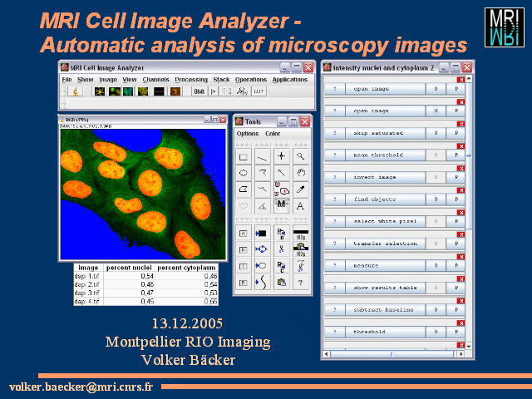Select the Polygon selection tool
Image resolution: width=532 pixels, height=399 pixels.
coord(244,190)
